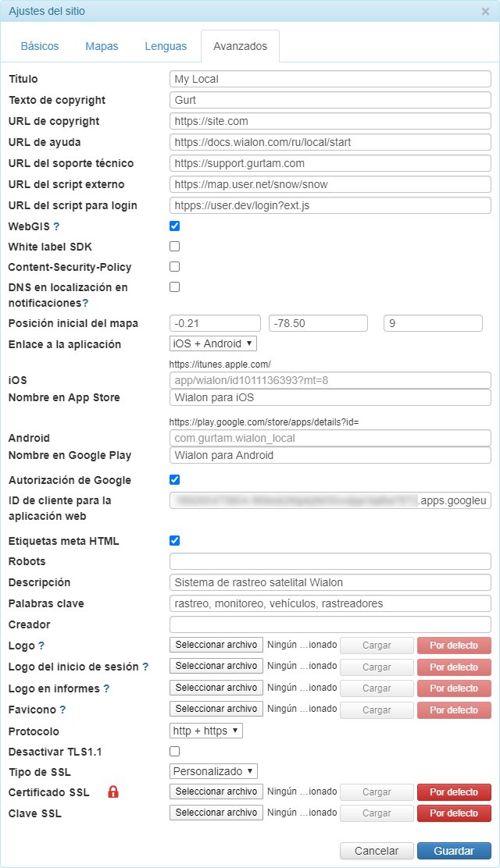Click Por defecto button for Certificado SSL
This screenshot has width=500, height=868.
pyautogui.click(x=454, y=792)
